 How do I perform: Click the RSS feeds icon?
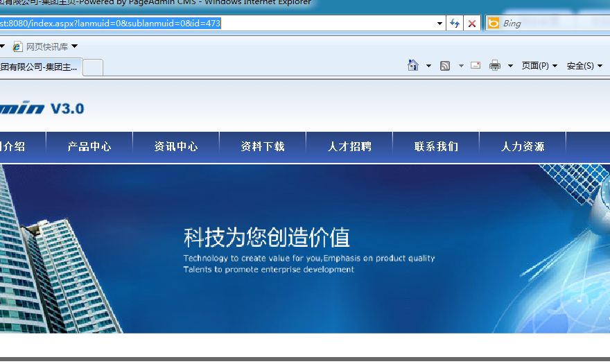[445, 66]
